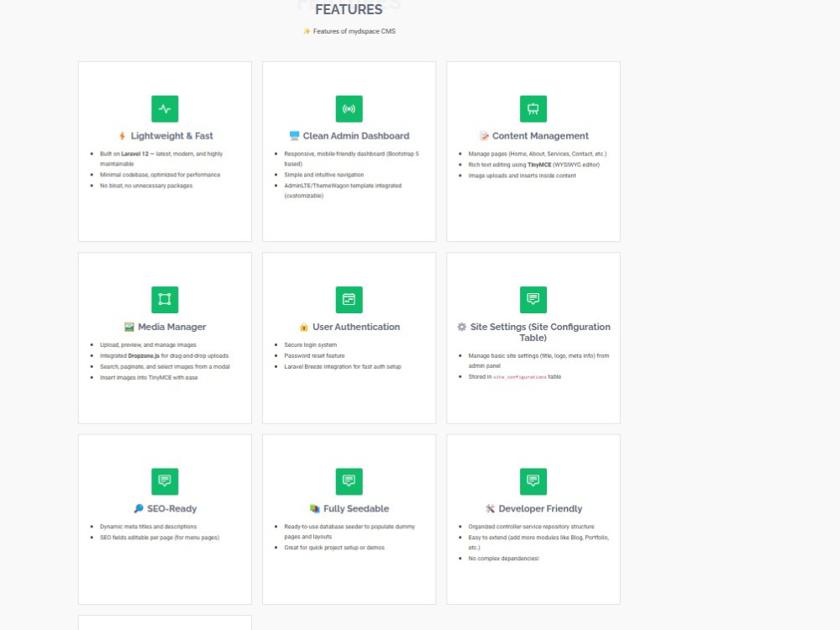Click the 'Features of mydspace CMS' subtitle
The width and height of the screenshot is (840, 630).
coord(354,31)
